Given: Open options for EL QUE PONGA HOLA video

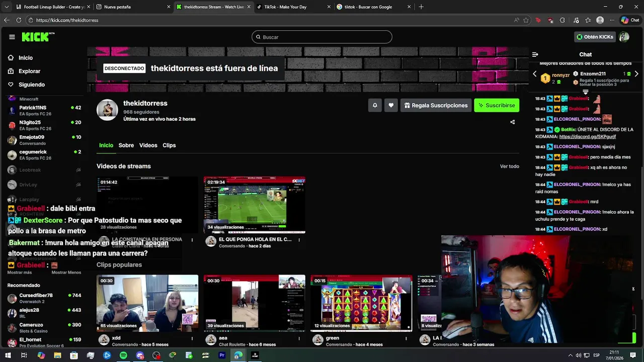Looking at the screenshot, I should pos(299,240).
